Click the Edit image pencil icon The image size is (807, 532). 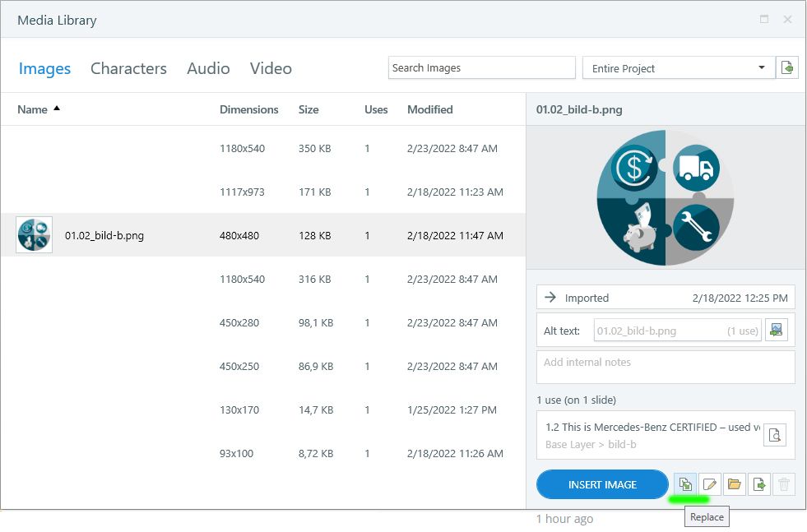[x=709, y=484]
